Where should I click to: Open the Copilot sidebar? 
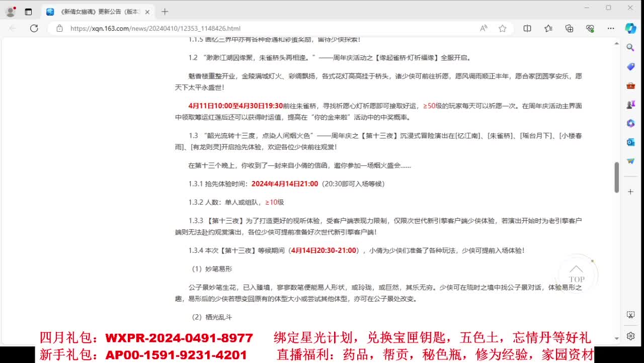630,28
